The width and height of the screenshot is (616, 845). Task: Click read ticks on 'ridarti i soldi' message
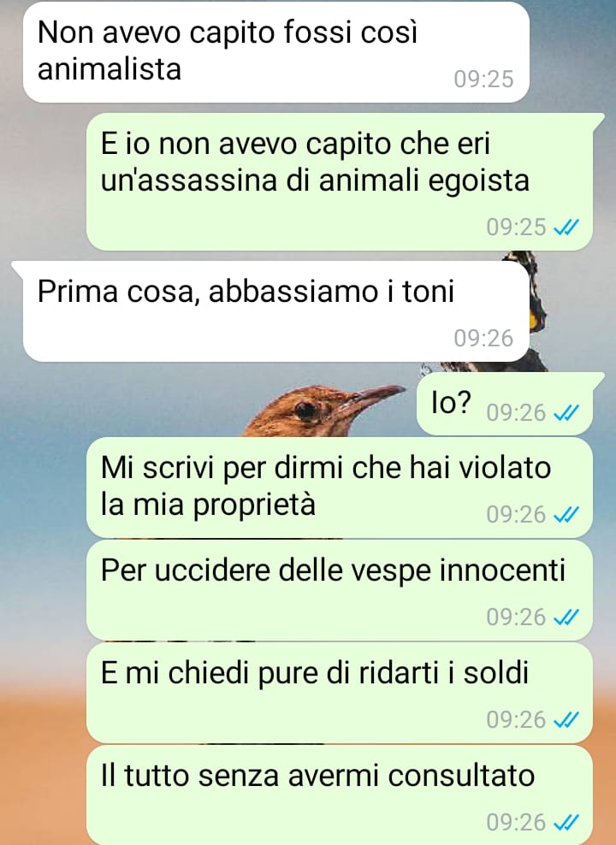pyautogui.click(x=566, y=720)
